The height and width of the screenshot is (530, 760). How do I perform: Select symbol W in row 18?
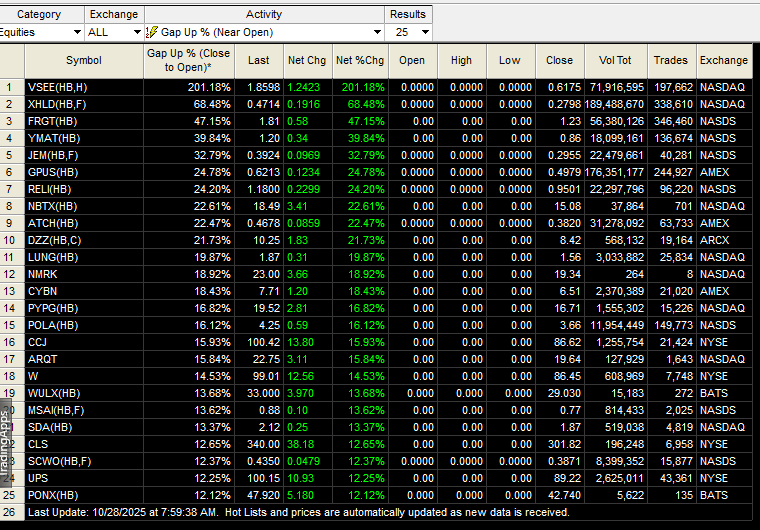[33, 376]
